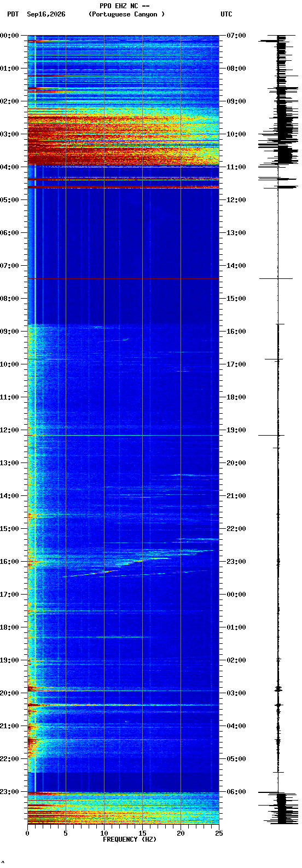302x868 pixels.
Task: Click the UTC axis "13:00" time label
Action: pos(236,233)
